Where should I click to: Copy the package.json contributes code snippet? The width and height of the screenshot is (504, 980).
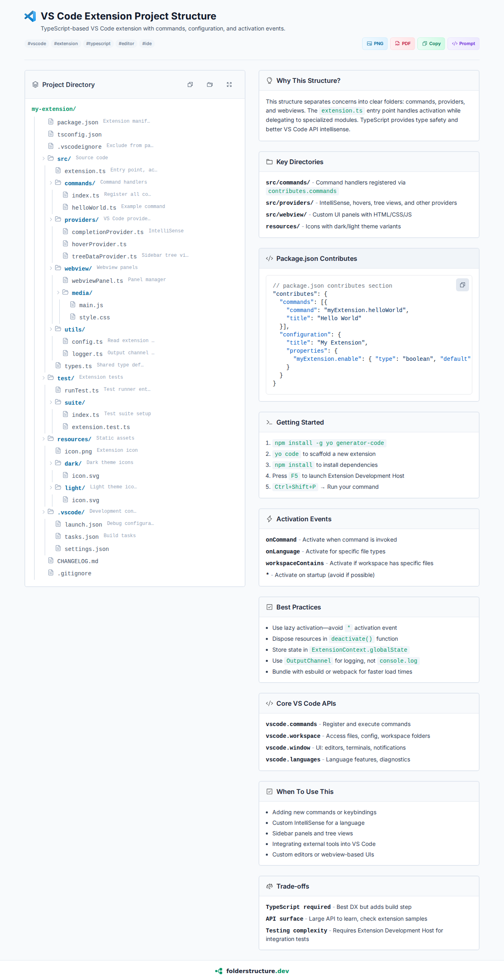click(462, 285)
